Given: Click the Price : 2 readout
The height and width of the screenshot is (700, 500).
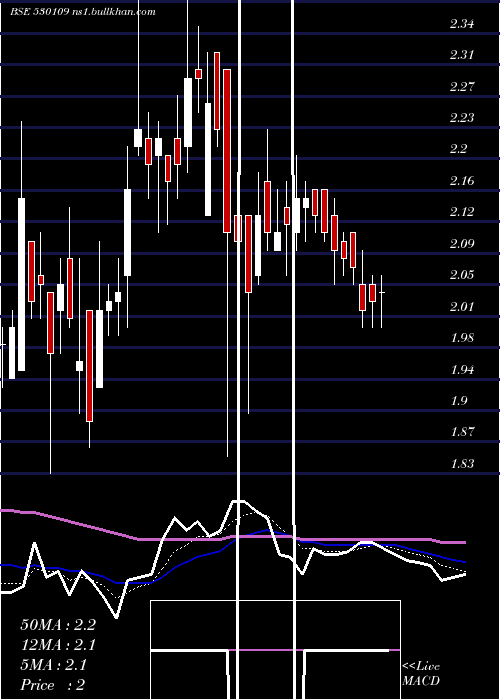Looking at the screenshot, I should pyautogui.click(x=53, y=685).
